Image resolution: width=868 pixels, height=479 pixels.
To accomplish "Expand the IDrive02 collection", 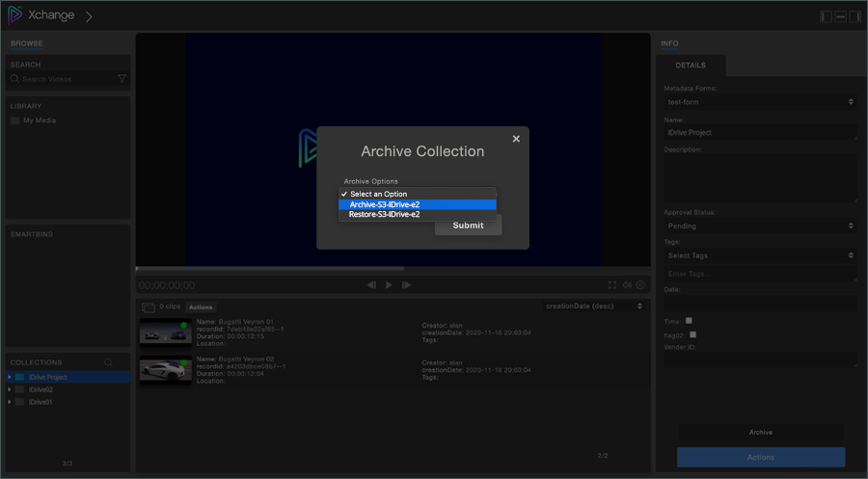I will [x=10, y=389].
